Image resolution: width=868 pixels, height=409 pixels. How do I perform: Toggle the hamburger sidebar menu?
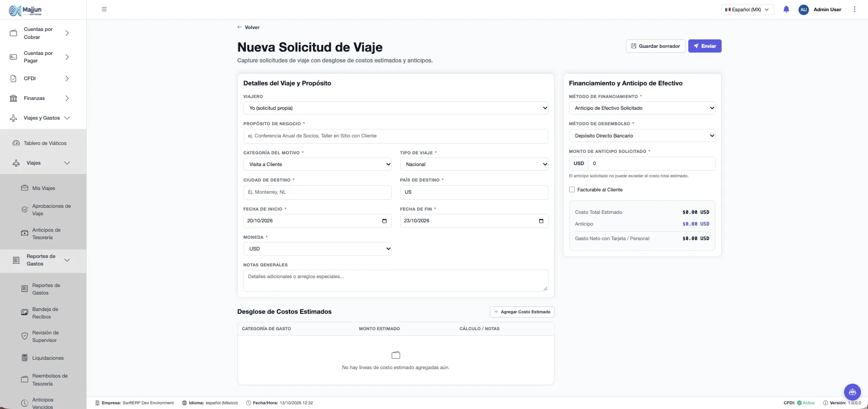[104, 9]
